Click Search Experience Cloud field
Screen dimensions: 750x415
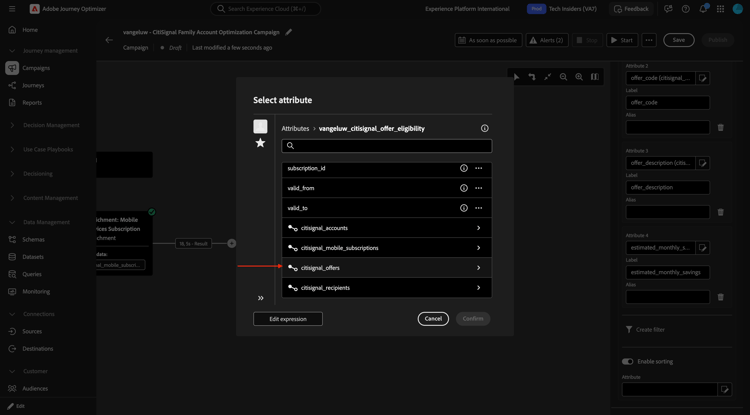click(265, 9)
